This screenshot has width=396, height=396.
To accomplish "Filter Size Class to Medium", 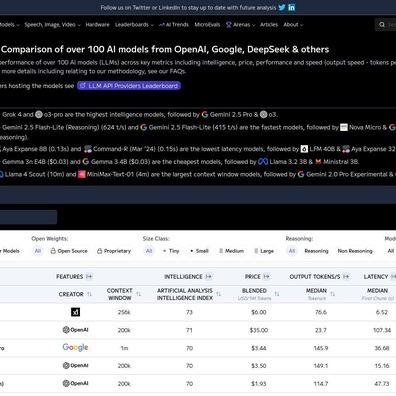I will pyautogui.click(x=231, y=251).
